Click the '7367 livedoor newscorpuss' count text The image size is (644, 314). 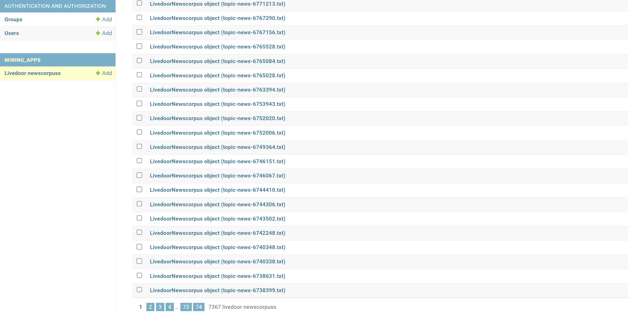coord(242,307)
